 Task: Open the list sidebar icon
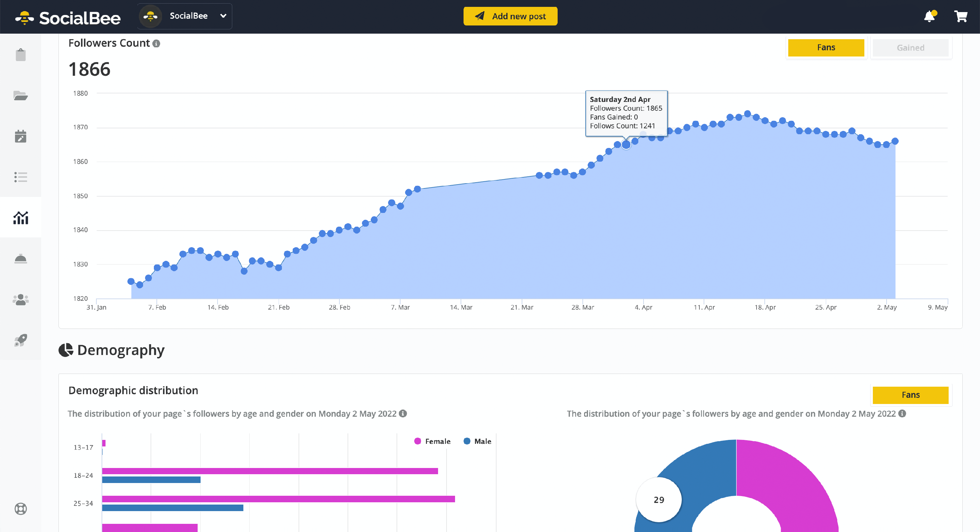tap(21, 177)
